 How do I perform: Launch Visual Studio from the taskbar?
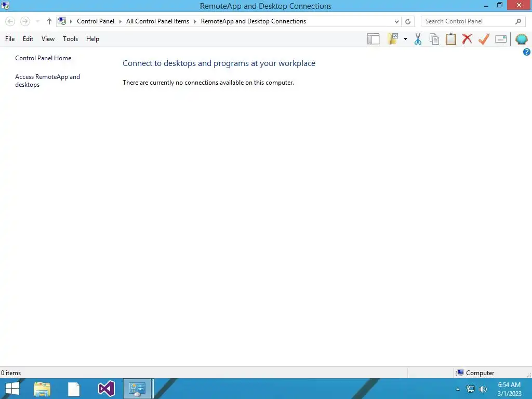pyautogui.click(x=106, y=389)
